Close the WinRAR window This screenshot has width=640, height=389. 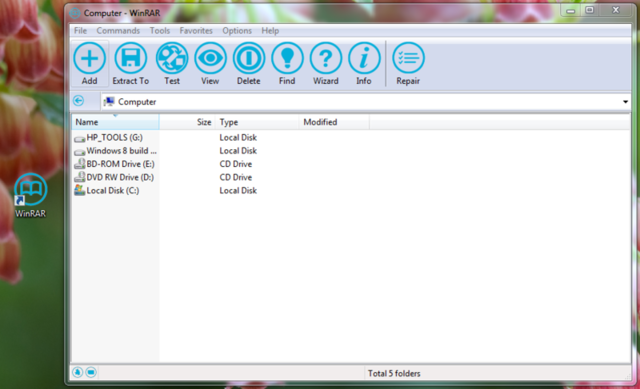[616, 11]
